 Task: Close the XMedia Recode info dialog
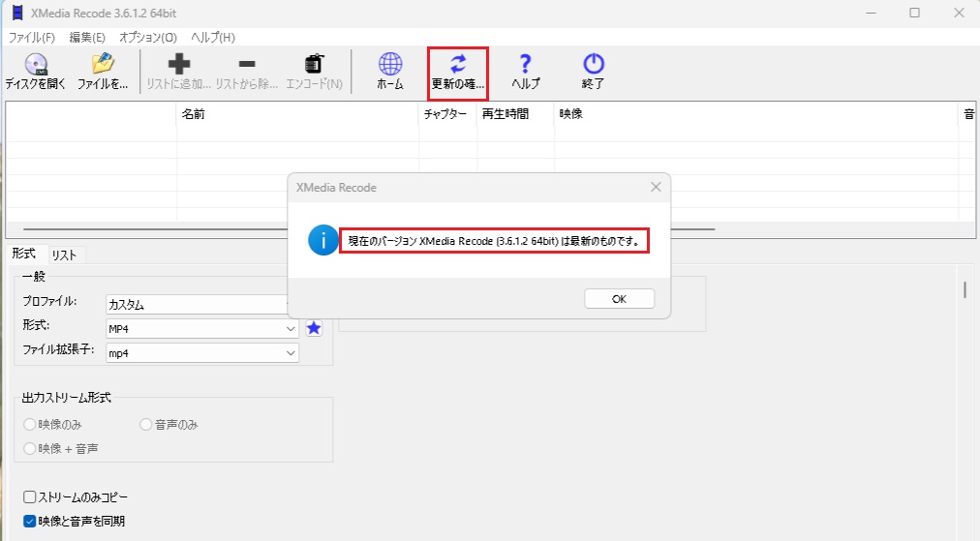(656, 187)
